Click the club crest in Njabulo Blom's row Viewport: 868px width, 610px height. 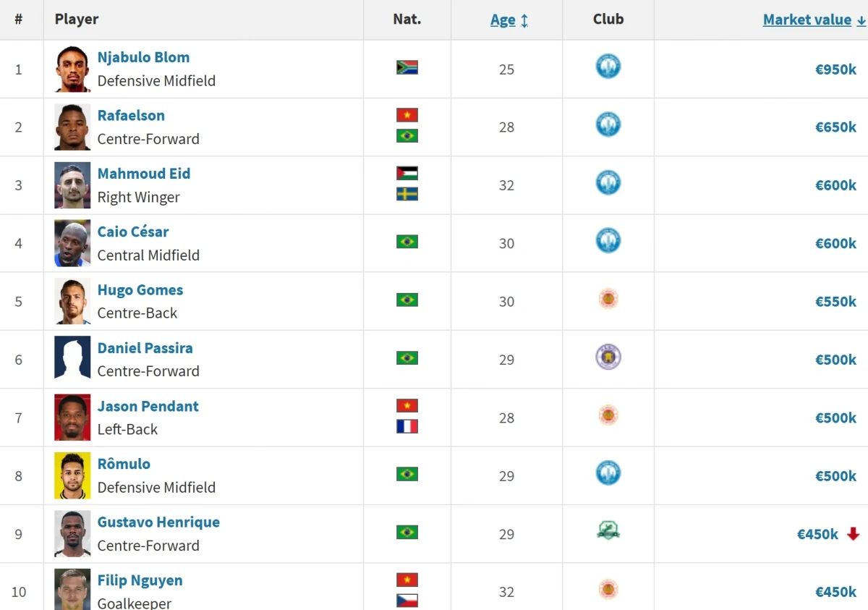point(608,67)
